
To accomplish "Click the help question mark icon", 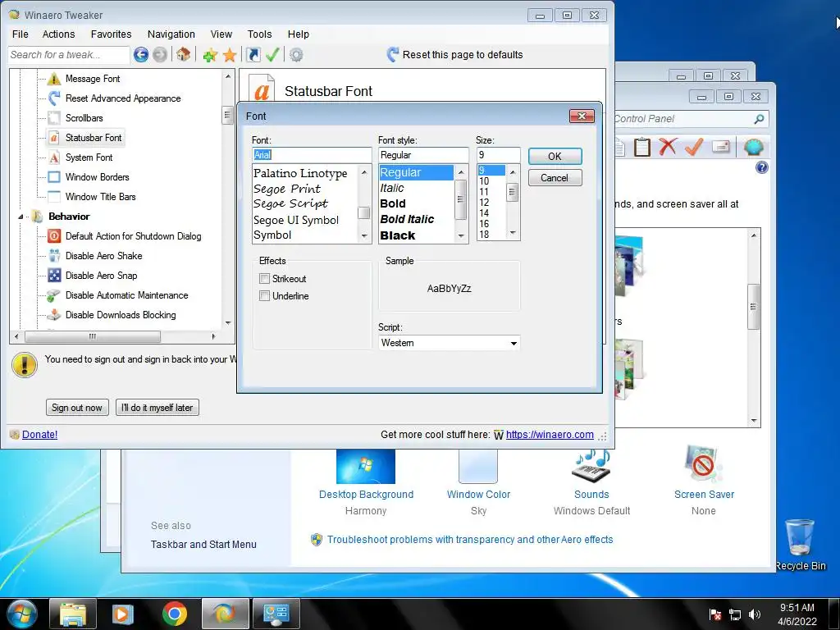I will [761, 167].
